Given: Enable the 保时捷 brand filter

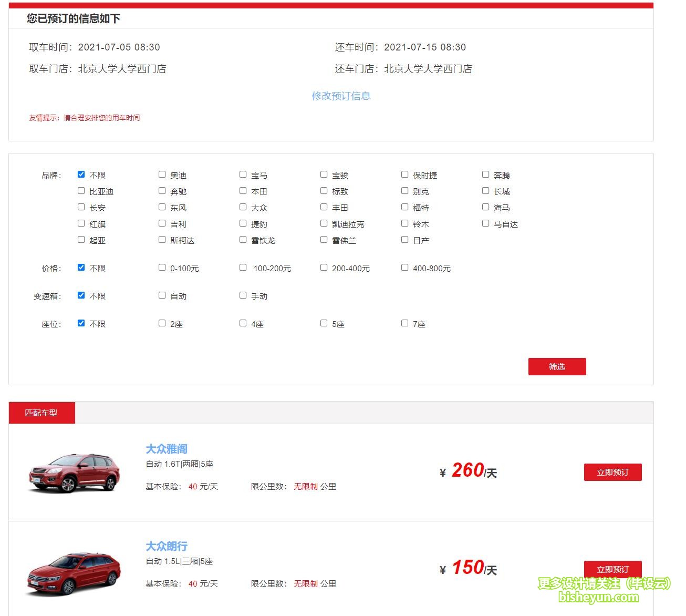Looking at the screenshot, I should tap(404, 174).
